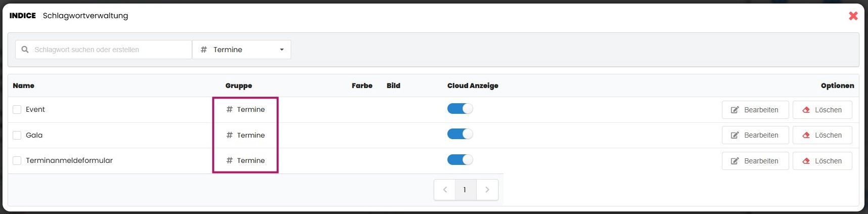Check the Terminanmeldeformular checkbox
The height and width of the screenshot is (214, 868).
[x=17, y=160]
